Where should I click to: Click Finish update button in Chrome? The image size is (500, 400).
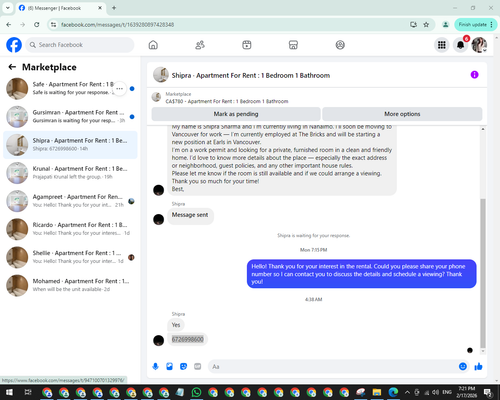click(x=476, y=24)
